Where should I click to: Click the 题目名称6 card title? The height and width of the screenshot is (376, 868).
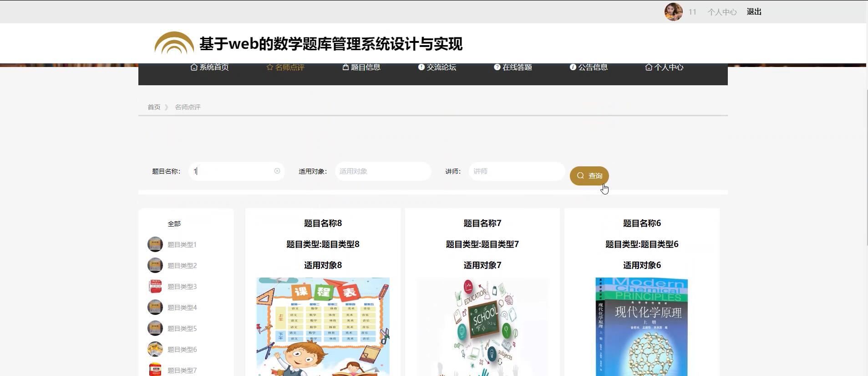click(642, 223)
